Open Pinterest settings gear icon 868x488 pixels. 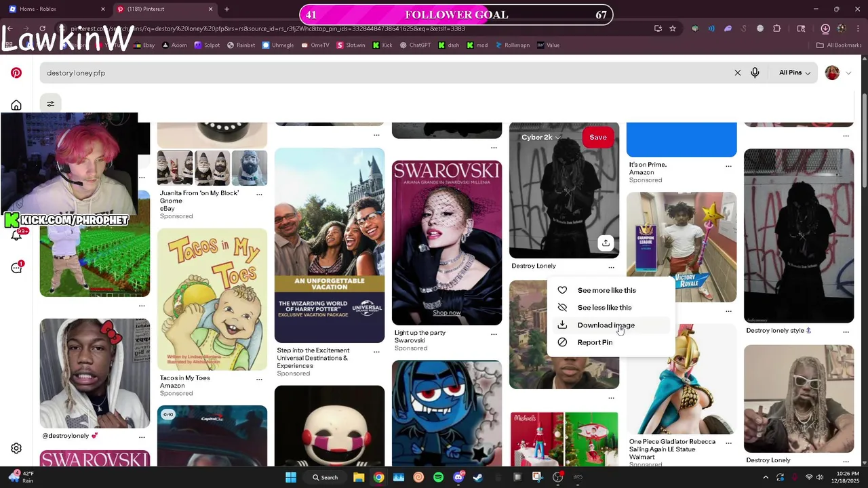coord(16,448)
